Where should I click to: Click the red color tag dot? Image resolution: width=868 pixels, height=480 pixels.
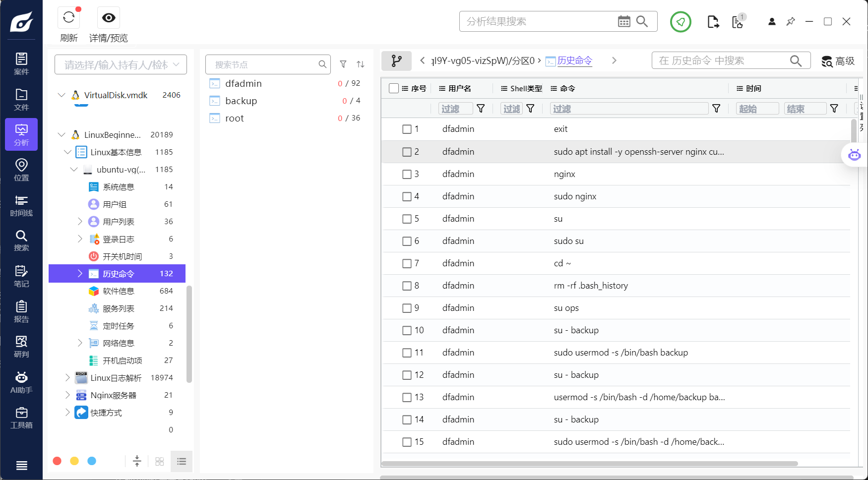click(x=57, y=461)
